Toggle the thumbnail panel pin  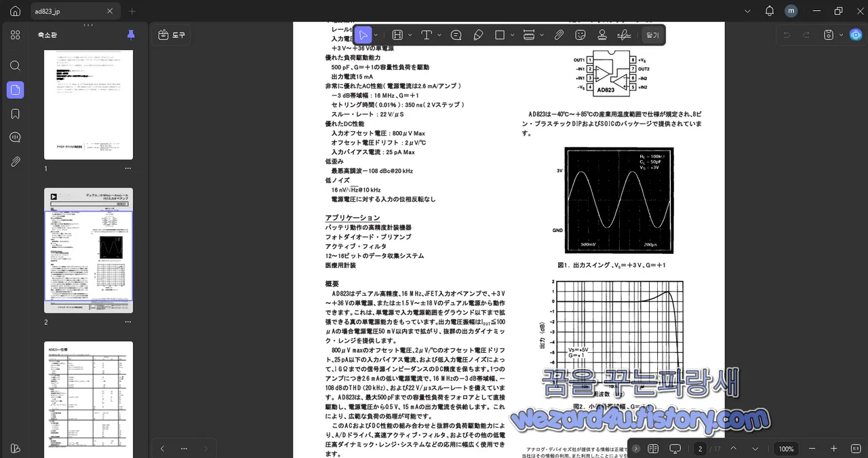click(131, 35)
